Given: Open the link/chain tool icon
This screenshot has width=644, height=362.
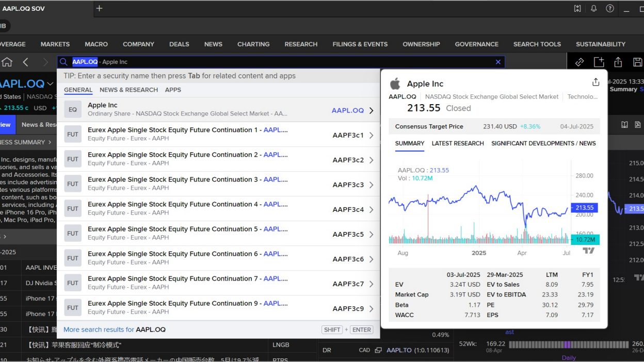Looking at the screenshot, I should [x=579, y=62].
